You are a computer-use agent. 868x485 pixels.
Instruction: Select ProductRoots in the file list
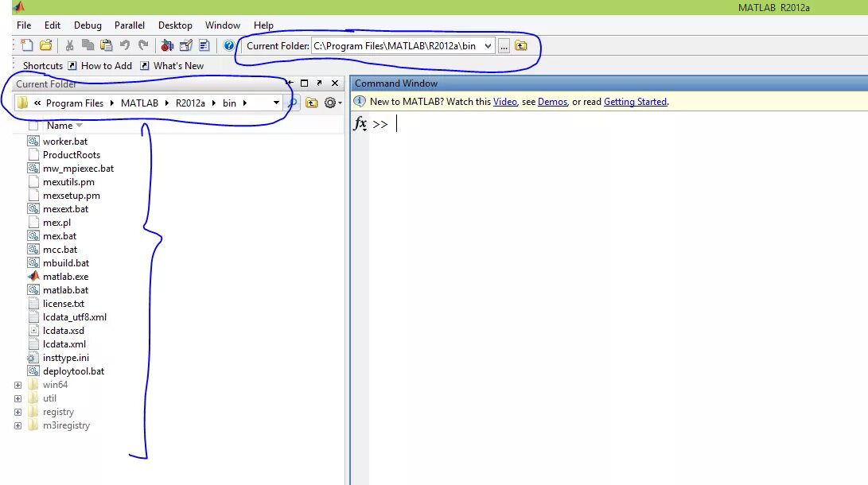(x=72, y=155)
